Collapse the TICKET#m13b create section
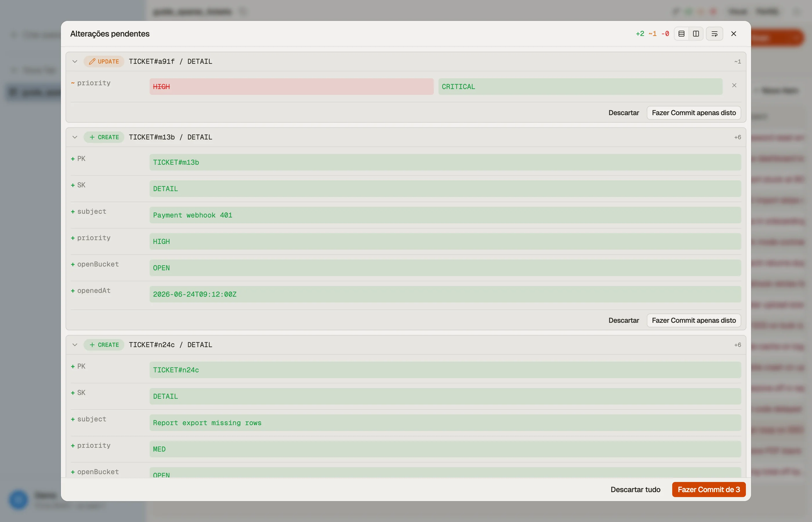This screenshot has height=522, width=812. (75, 137)
